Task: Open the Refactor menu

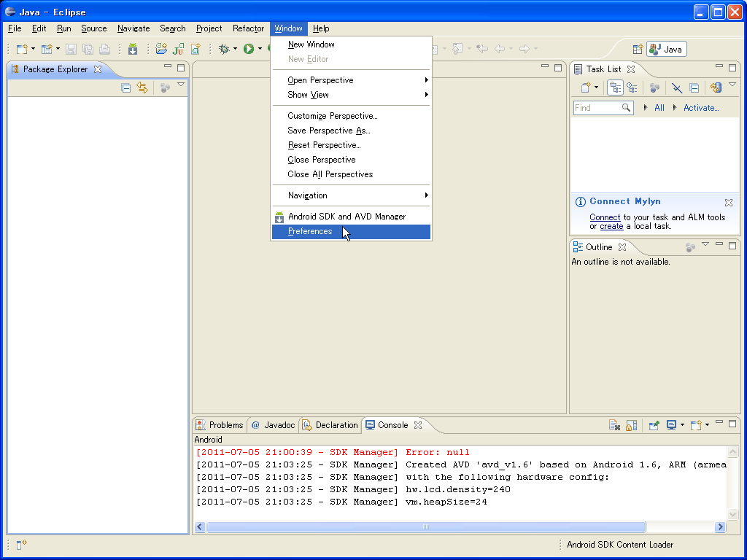Action: [x=248, y=28]
